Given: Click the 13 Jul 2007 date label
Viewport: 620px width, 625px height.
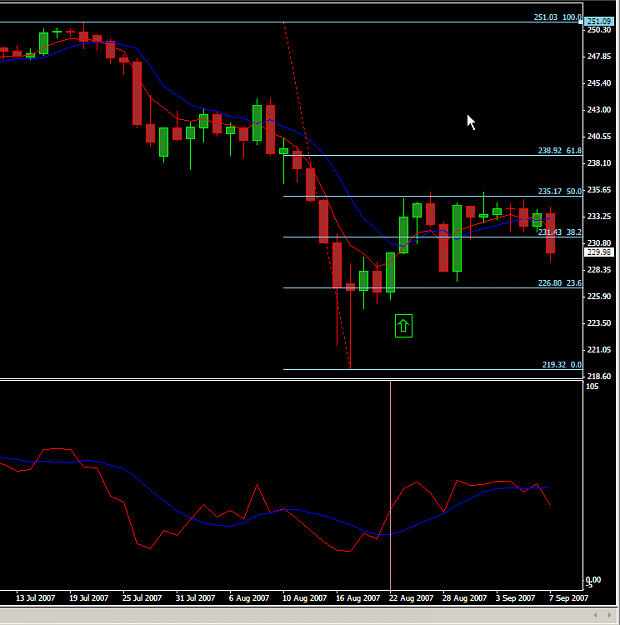Looking at the screenshot, I should (35, 598).
